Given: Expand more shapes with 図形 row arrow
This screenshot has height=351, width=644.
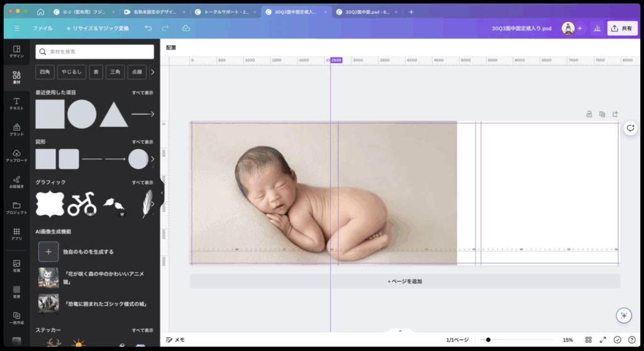Looking at the screenshot, I should [152, 159].
